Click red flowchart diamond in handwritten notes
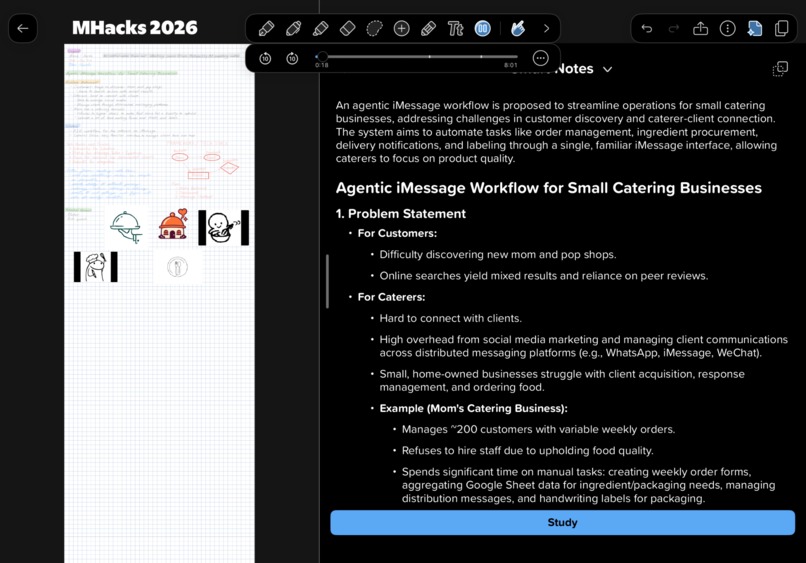Viewport: 806px width, 563px height. click(x=229, y=168)
